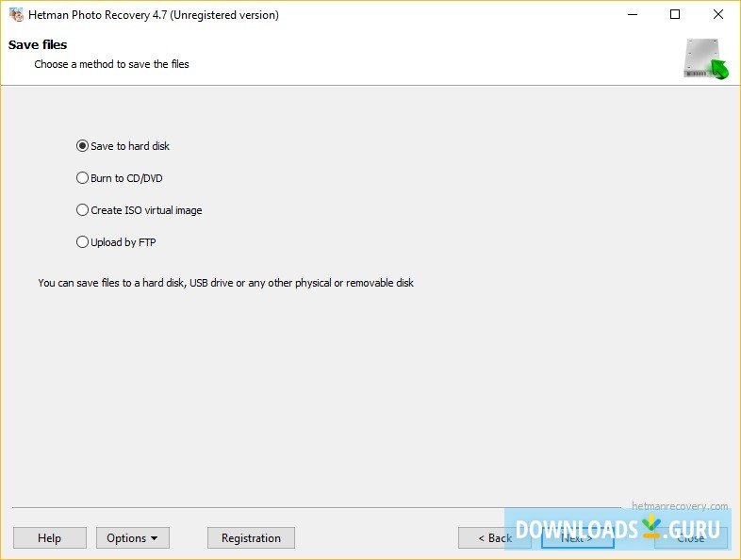Viewport: 741px width, 560px height.
Task: Click the hard disk save icon
Action: 706,59
